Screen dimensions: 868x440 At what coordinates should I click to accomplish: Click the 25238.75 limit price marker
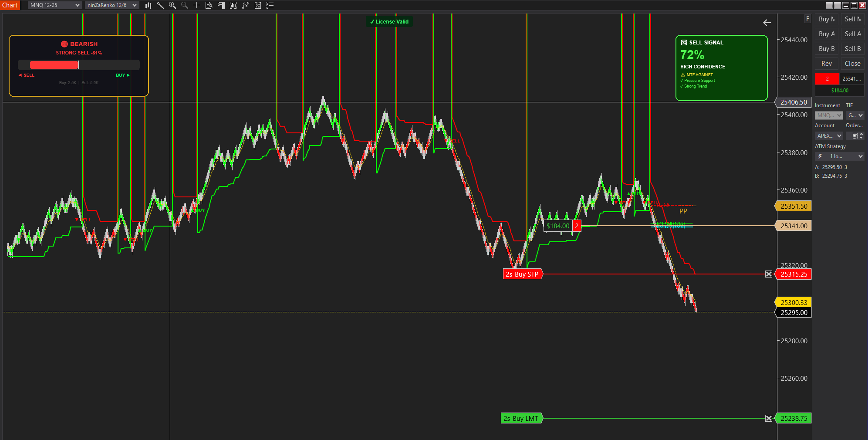(794, 418)
